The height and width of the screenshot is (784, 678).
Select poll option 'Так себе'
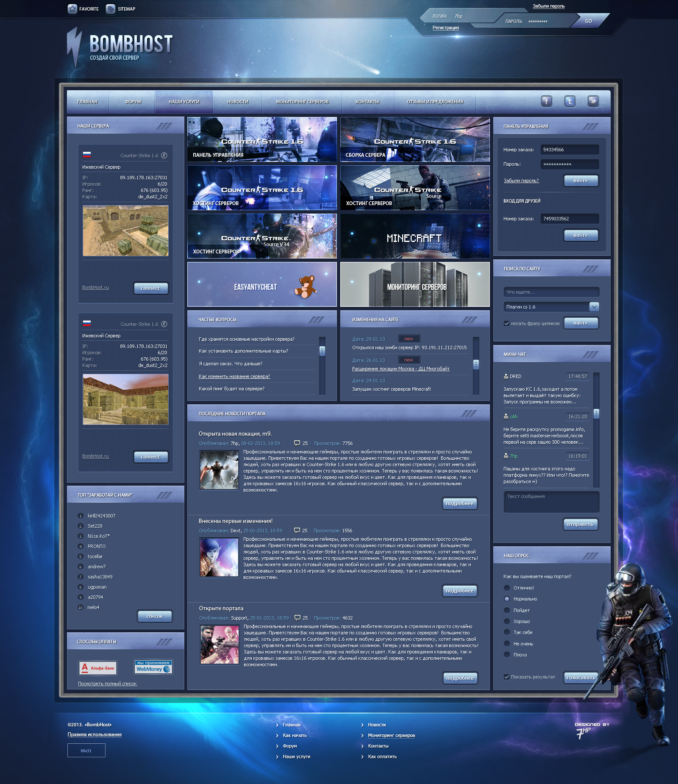[506, 632]
